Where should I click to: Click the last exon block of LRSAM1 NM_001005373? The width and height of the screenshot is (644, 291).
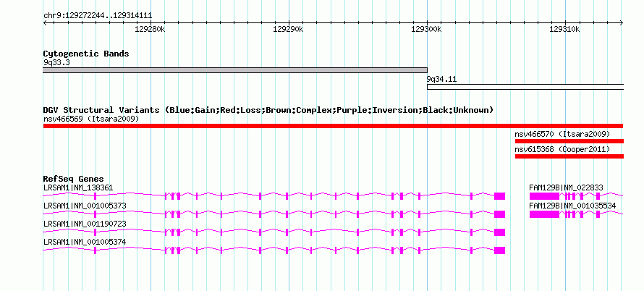[x=499, y=214]
